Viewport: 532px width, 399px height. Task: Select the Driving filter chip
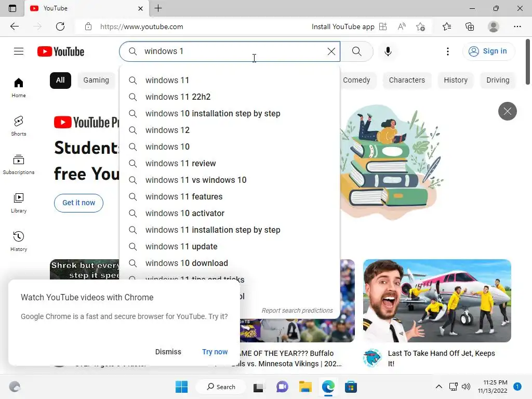498,80
